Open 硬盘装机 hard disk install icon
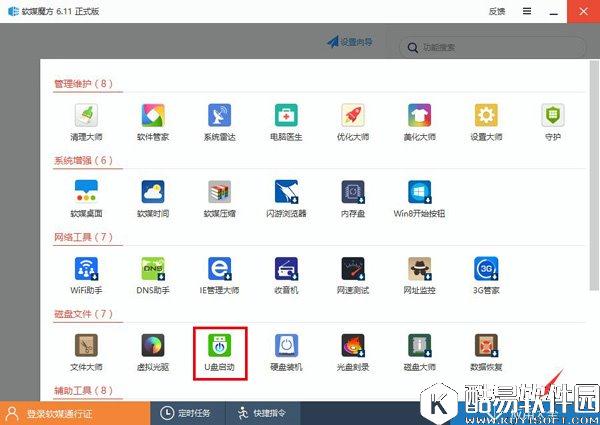The height and width of the screenshot is (425, 600). (286, 345)
